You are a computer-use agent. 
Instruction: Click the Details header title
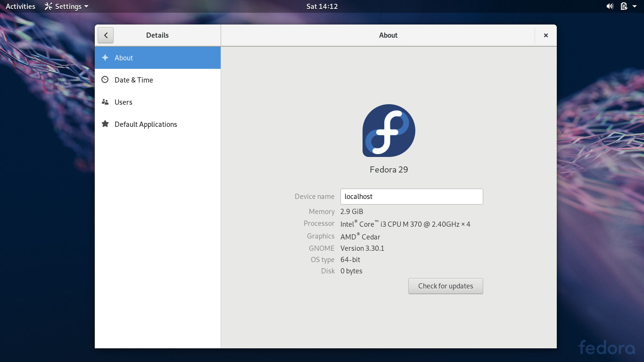tap(157, 35)
